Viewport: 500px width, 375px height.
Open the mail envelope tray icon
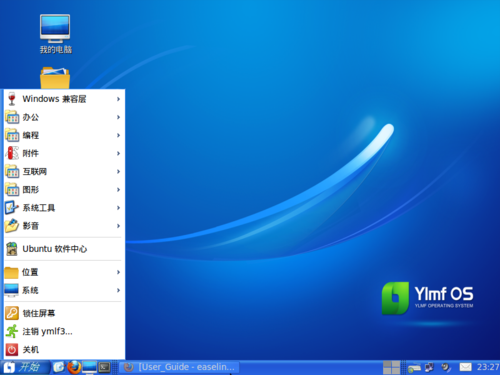465,367
